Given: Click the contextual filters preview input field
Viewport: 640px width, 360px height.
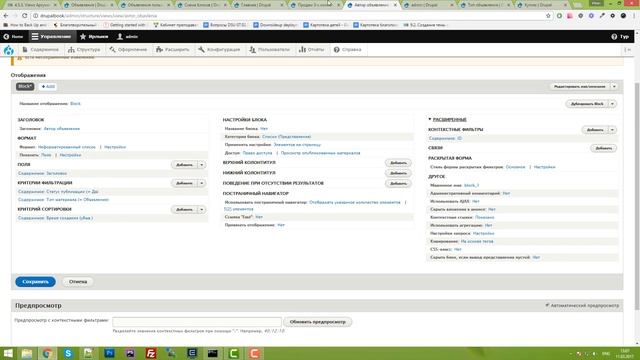Looking at the screenshot, I should click(197, 322).
